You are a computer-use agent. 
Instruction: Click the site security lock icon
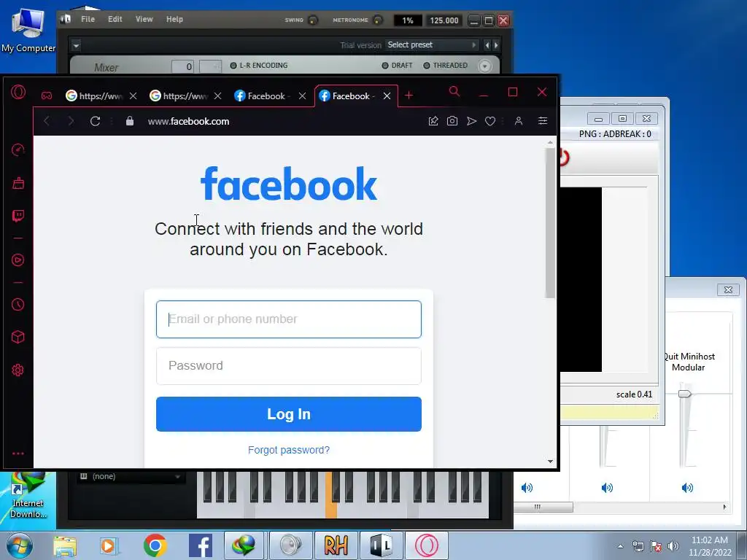(x=130, y=121)
